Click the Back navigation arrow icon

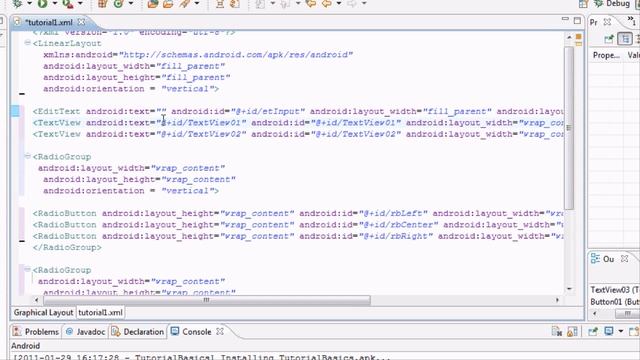tap(327, 4)
